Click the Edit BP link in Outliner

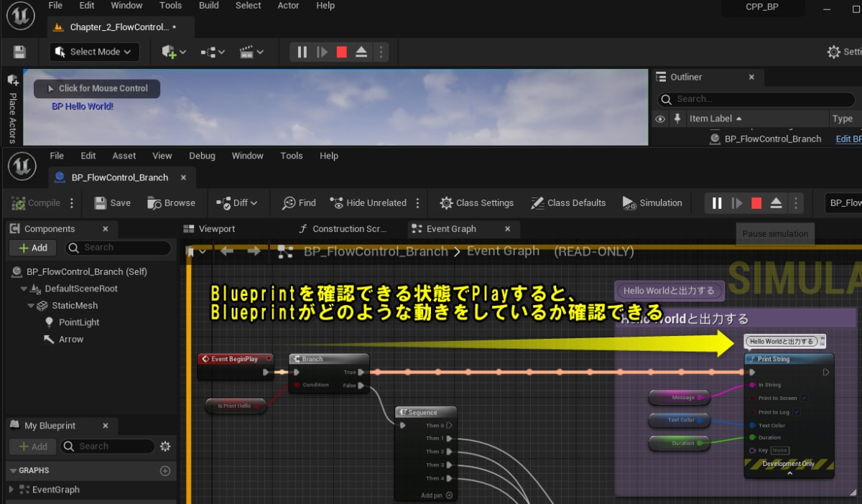coord(848,138)
